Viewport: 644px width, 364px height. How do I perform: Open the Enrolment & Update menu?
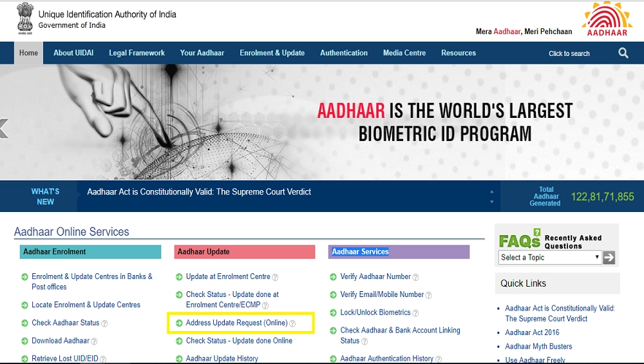[272, 53]
